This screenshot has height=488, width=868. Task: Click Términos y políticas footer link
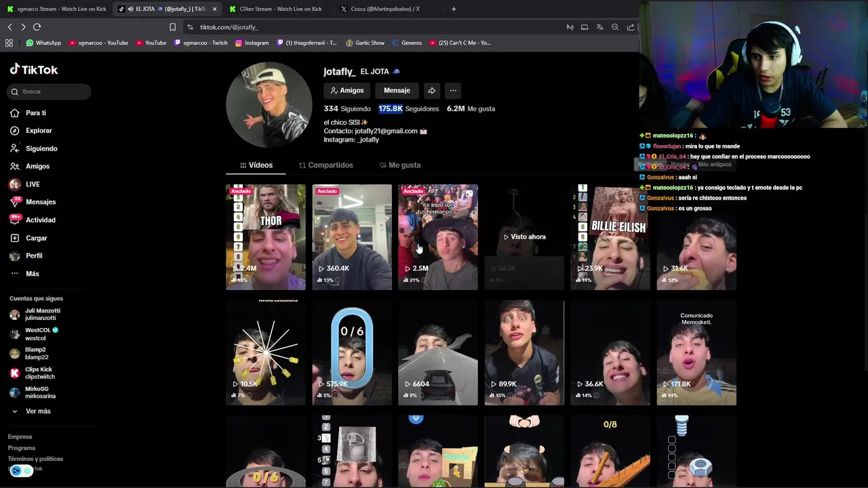35,459
